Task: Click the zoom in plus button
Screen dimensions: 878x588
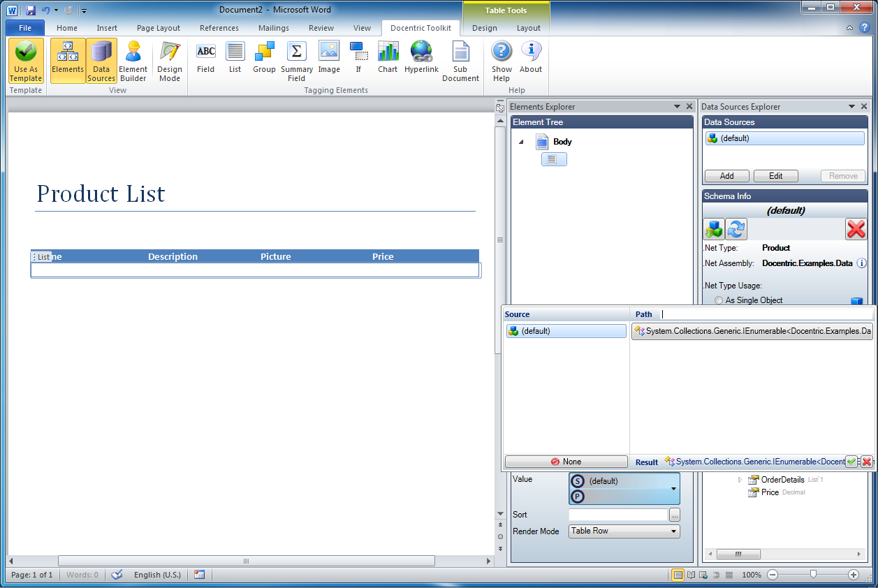Action: tap(854, 575)
